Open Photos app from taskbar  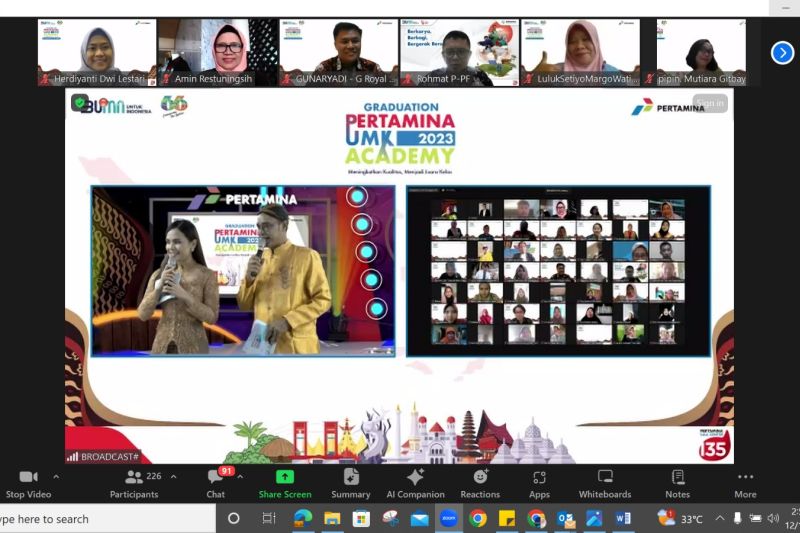tap(594, 519)
